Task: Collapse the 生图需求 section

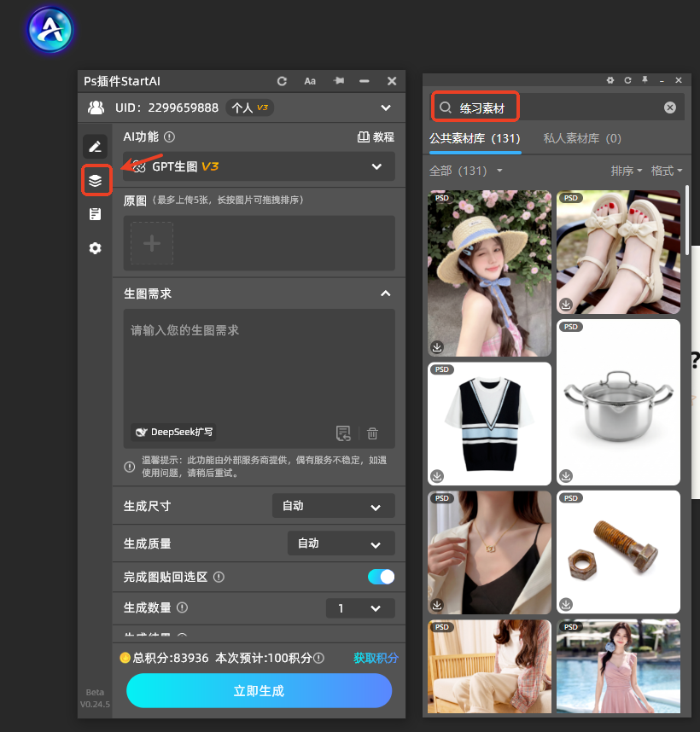Action: coord(385,293)
